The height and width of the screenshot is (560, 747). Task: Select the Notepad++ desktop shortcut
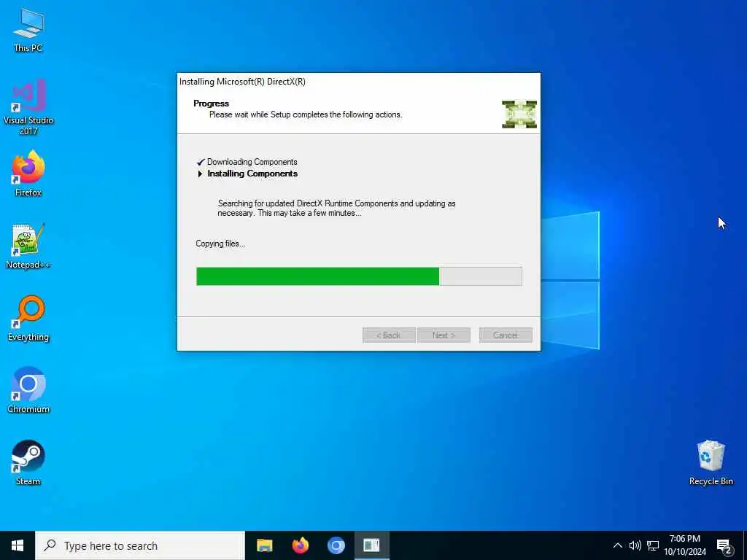click(x=28, y=246)
